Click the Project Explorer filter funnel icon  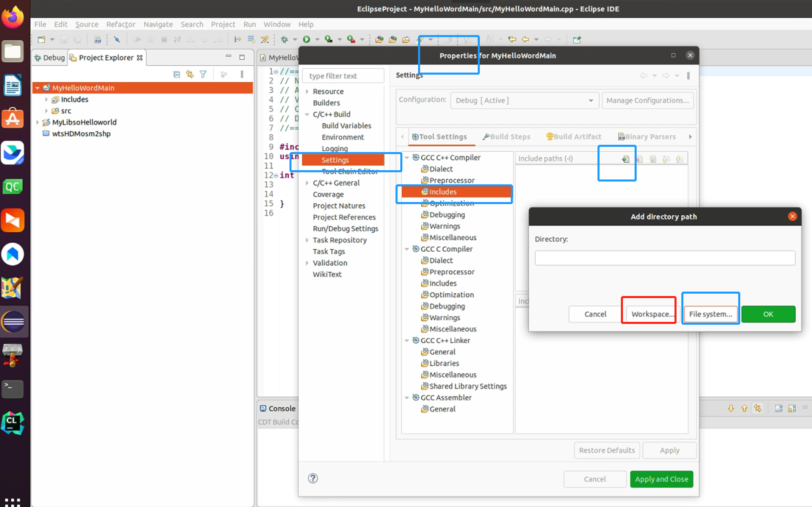(203, 74)
